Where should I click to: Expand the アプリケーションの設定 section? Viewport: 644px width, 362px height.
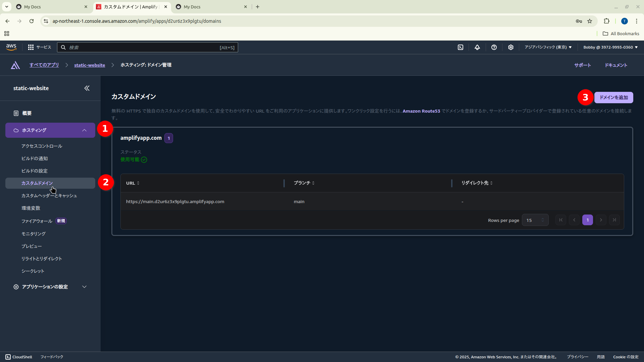click(x=84, y=287)
